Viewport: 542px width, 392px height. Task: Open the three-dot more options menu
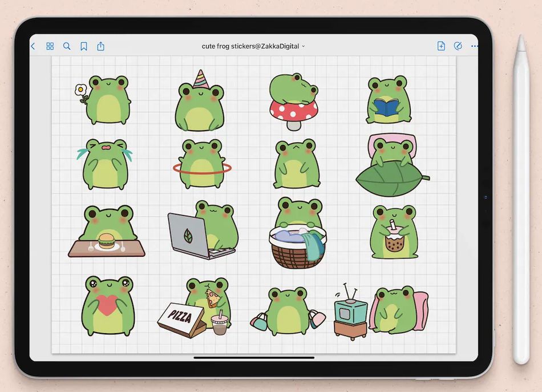475,46
